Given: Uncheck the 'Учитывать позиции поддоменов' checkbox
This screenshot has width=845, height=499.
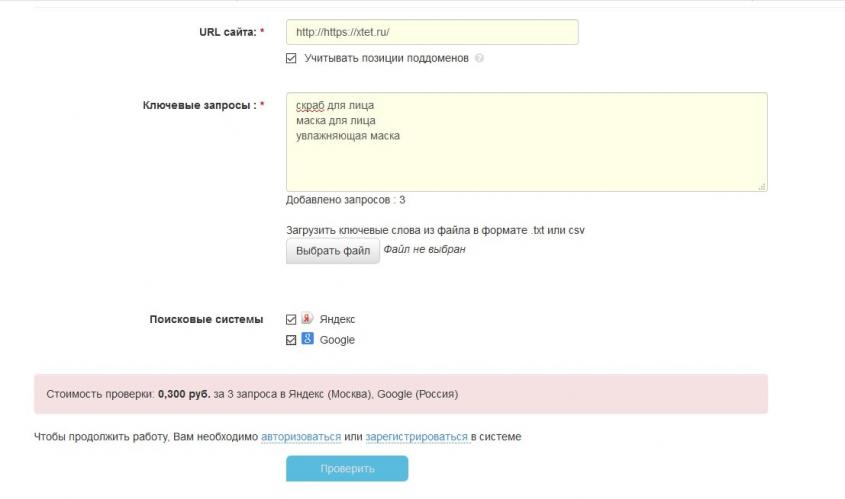Looking at the screenshot, I should point(292,58).
